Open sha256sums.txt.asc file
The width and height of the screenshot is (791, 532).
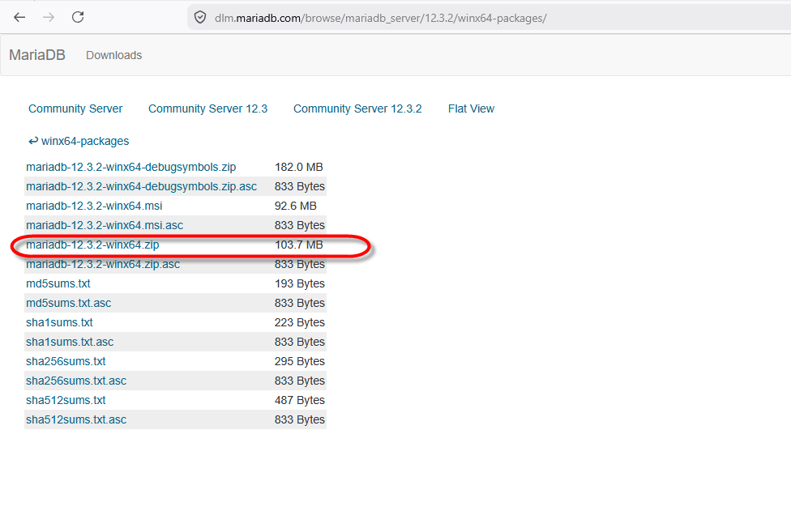pos(76,381)
